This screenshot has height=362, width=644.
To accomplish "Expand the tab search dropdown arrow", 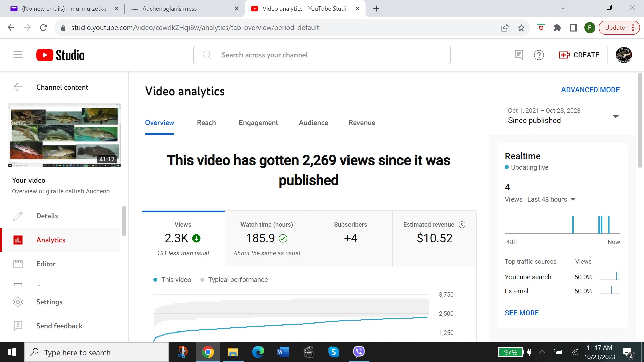I will point(563,7).
